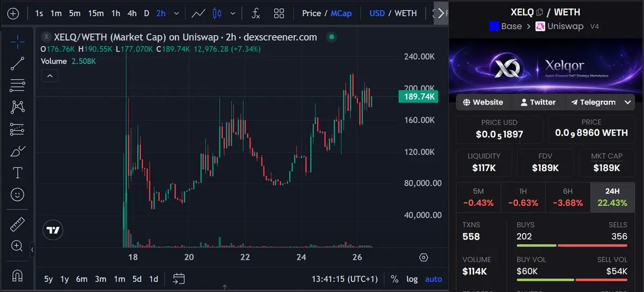
Task: Select the brush drawing tool
Action: coord(17,151)
